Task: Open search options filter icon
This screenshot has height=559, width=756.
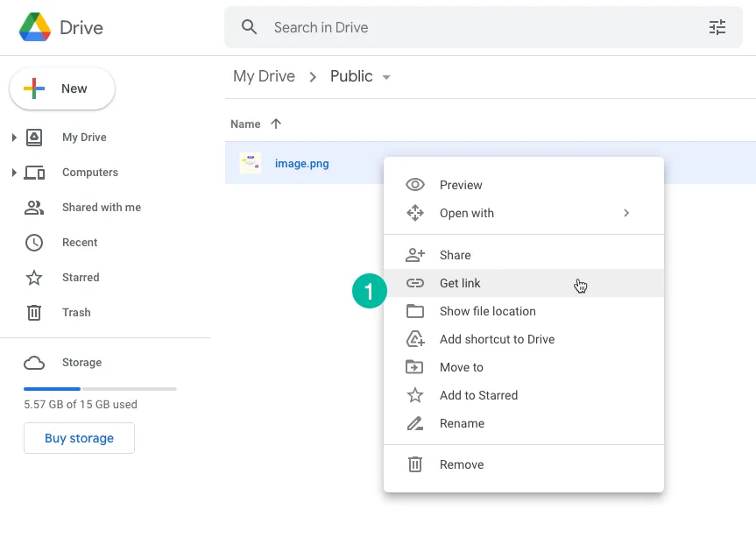Action: pos(717,27)
